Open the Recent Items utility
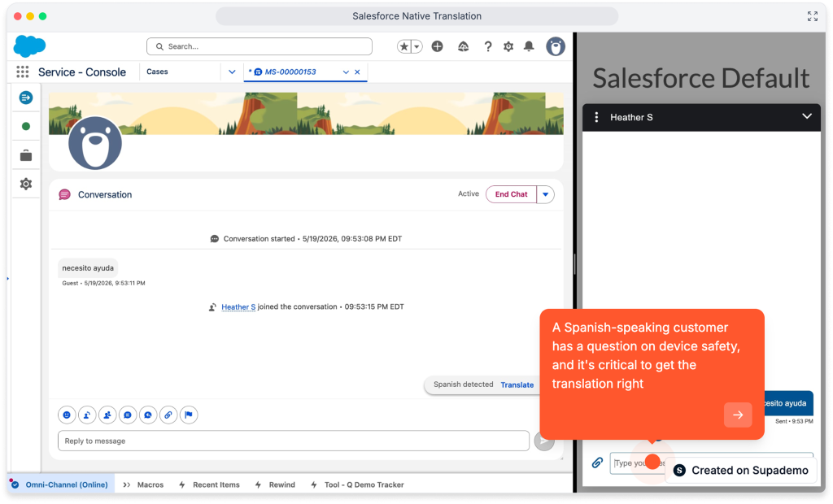Viewport: 833px width, 504px height. 210,484
